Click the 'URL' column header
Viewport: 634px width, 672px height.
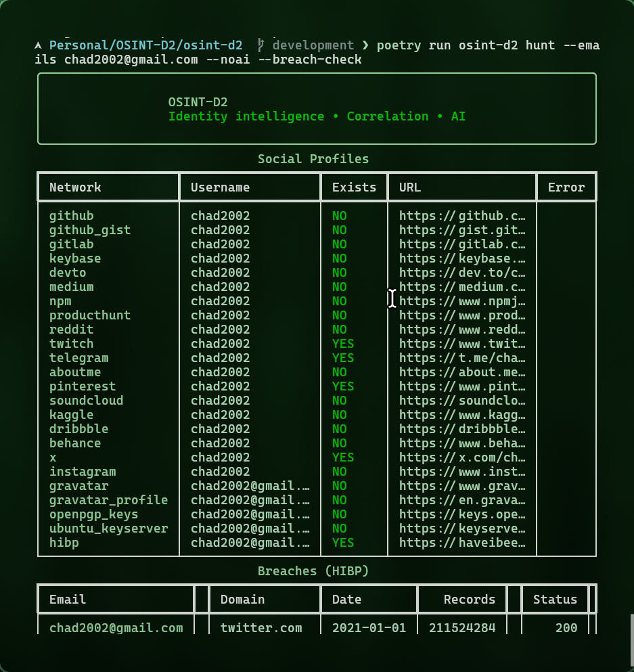point(410,187)
